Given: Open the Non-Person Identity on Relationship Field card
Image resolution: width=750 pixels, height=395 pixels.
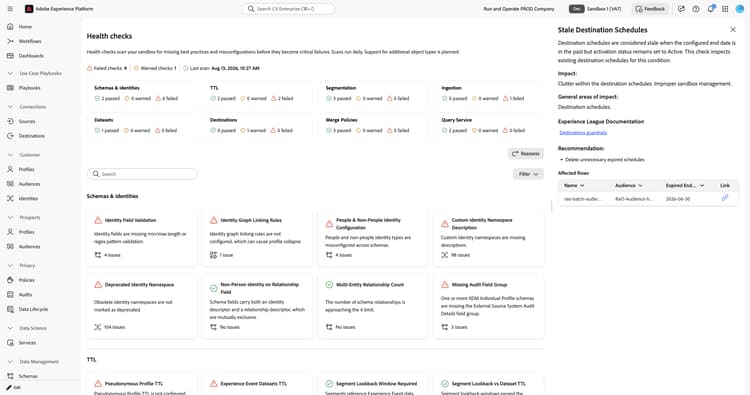Looking at the screenshot, I should (257, 306).
